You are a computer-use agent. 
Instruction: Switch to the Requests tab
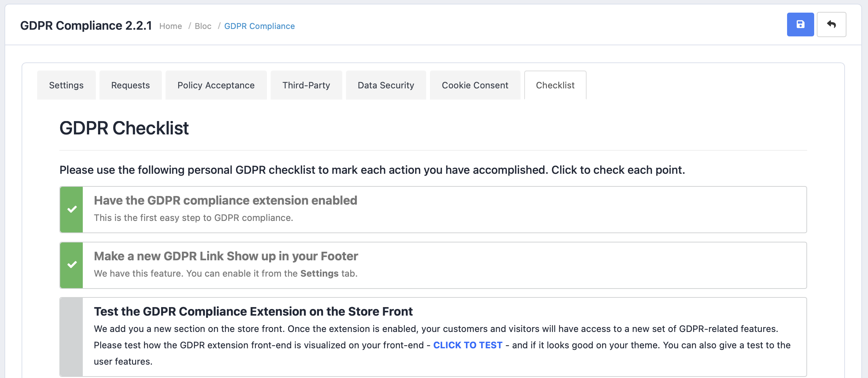tap(130, 85)
